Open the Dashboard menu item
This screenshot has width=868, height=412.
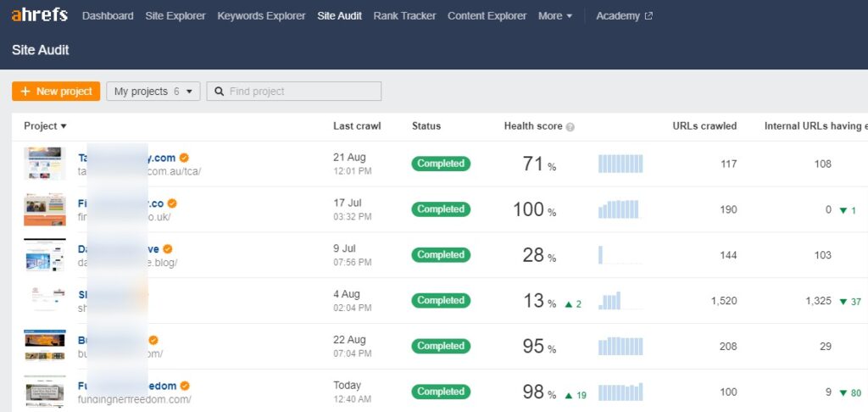[x=108, y=16]
